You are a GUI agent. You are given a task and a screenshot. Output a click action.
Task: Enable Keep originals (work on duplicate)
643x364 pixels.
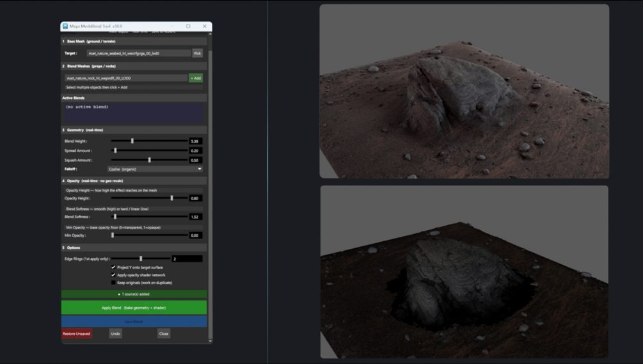coord(113,282)
